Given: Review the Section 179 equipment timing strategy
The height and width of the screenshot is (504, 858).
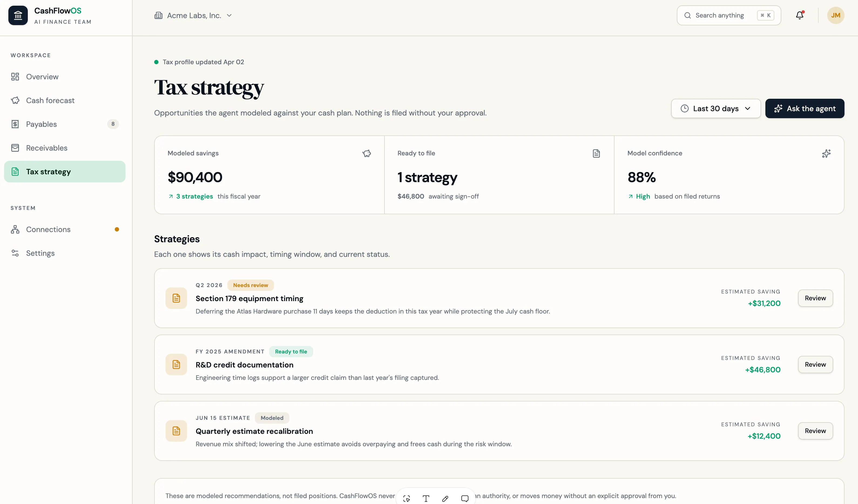Looking at the screenshot, I should [815, 298].
